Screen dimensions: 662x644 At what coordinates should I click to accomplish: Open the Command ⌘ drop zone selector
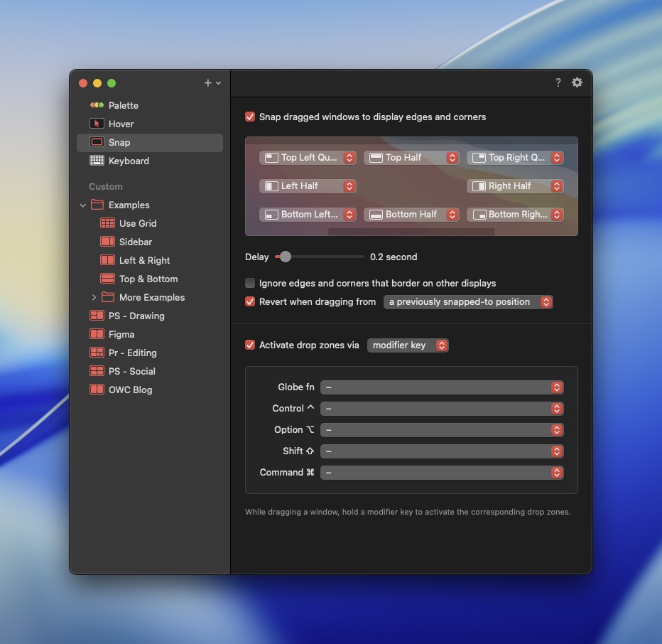tap(442, 472)
